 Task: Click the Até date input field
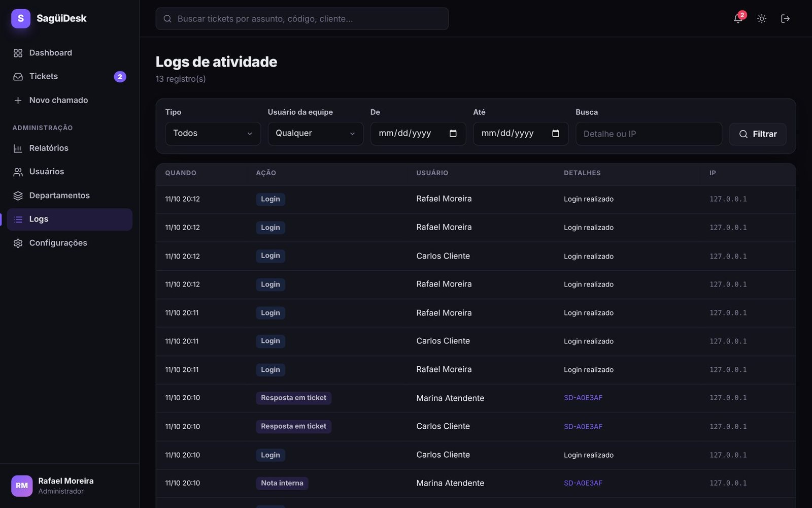[521, 134]
